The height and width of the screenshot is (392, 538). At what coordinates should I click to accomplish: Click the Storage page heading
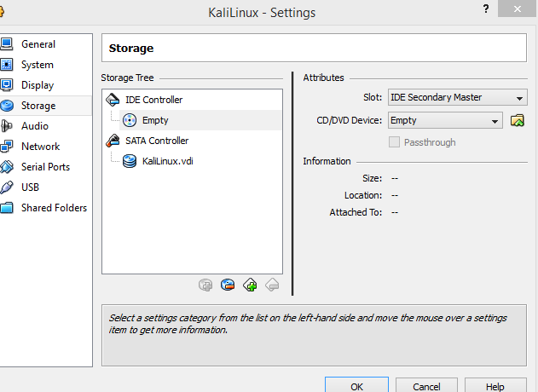(131, 49)
